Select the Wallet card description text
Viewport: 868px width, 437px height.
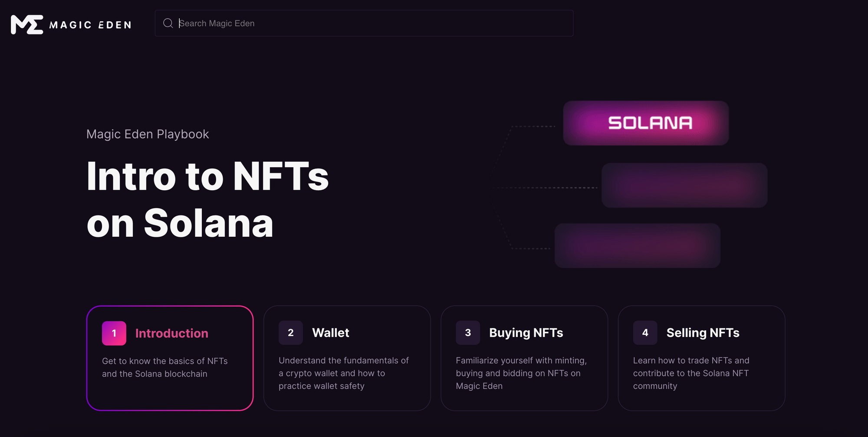point(344,373)
